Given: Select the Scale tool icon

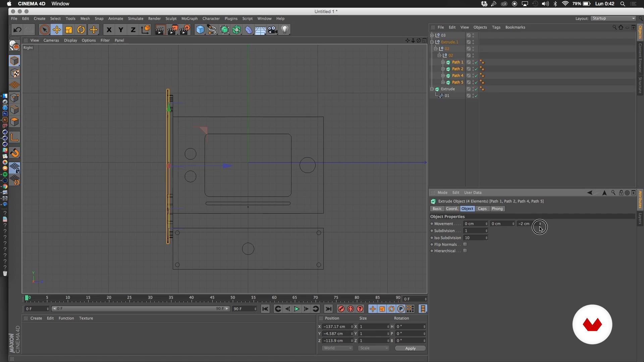Looking at the screenshot, I should (69, 30).
